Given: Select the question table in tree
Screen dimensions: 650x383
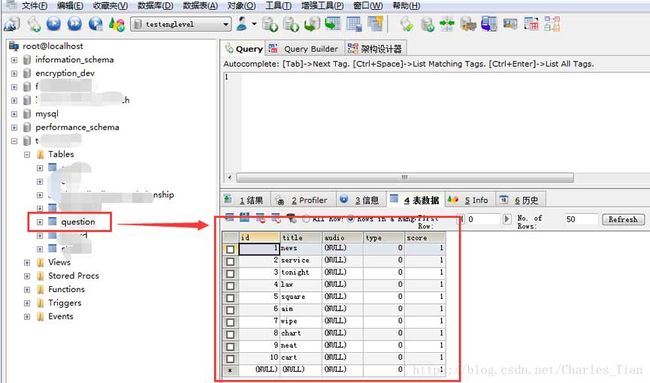Looking at the screenshot, I should coord(78,222).
